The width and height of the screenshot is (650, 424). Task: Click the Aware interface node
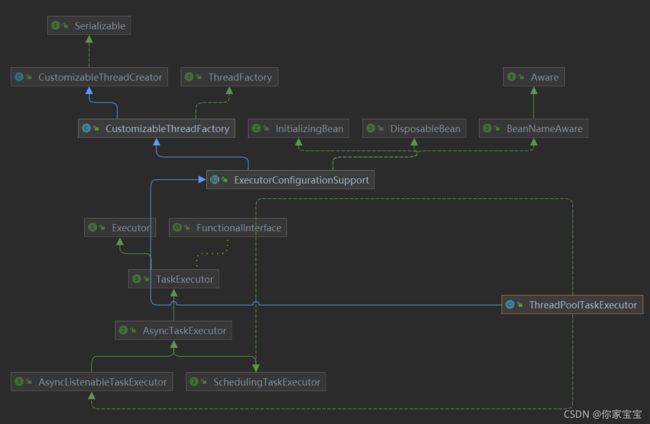pyautogui.click(x=534, y=77)
